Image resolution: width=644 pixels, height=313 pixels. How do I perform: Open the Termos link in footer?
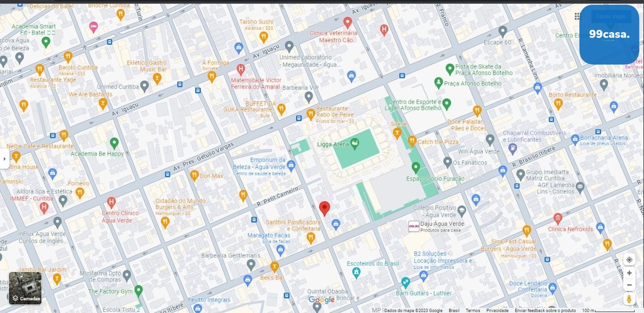coord(473,310)
